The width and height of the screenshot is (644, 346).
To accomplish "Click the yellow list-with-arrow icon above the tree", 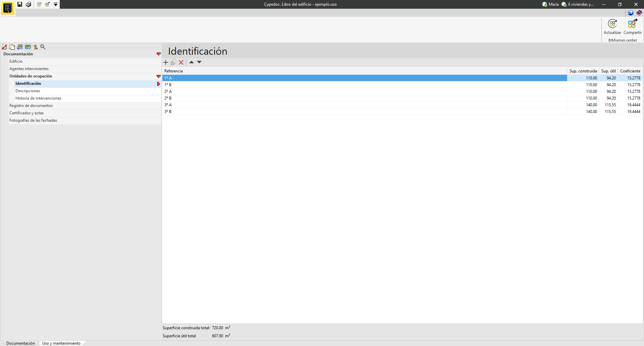I will click(x=20, y=47).
